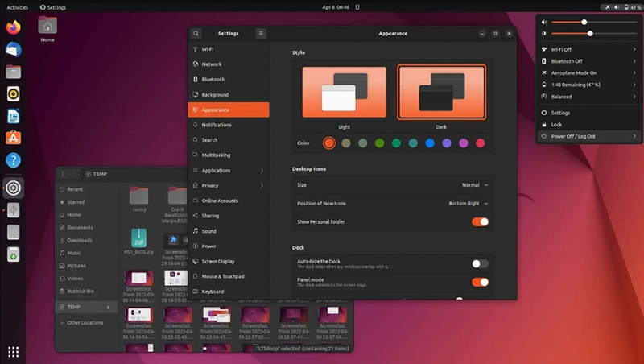Expand Privacy submenu in Settings sidebar
The image size is (644, 364).
(x=262, y=186)
